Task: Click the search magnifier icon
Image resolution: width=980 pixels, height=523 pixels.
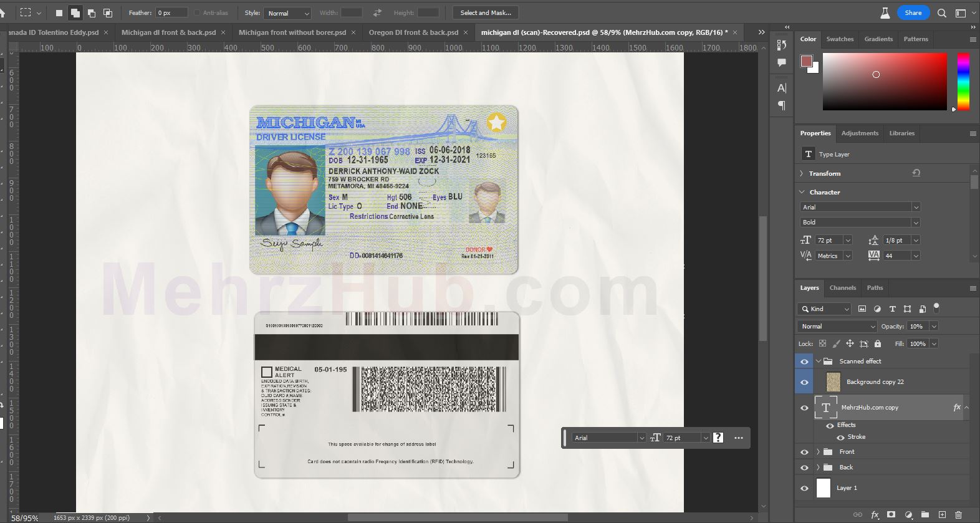Action: click(x=942, y=12)
